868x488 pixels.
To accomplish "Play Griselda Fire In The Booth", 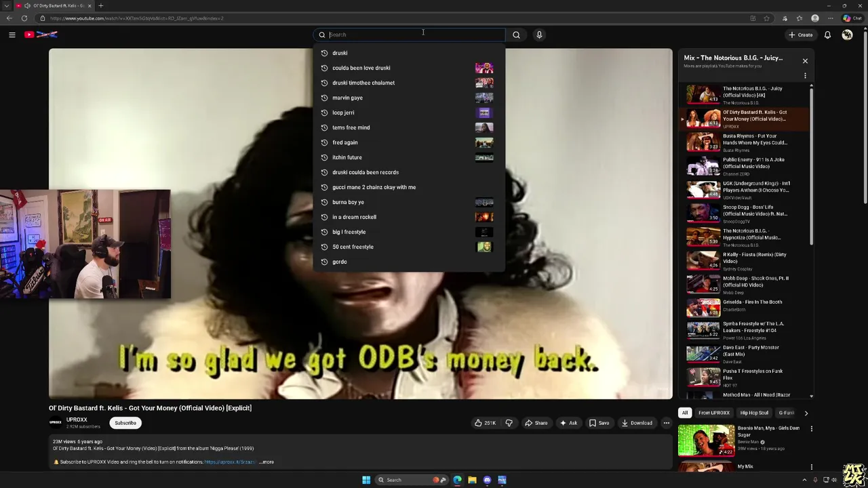I will coord(745,308).
